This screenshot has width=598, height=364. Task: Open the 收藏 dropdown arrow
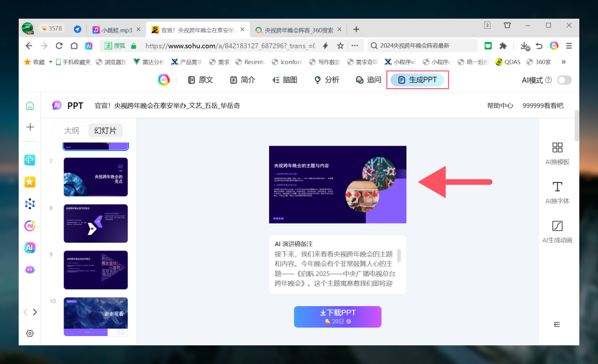point(50,62)
